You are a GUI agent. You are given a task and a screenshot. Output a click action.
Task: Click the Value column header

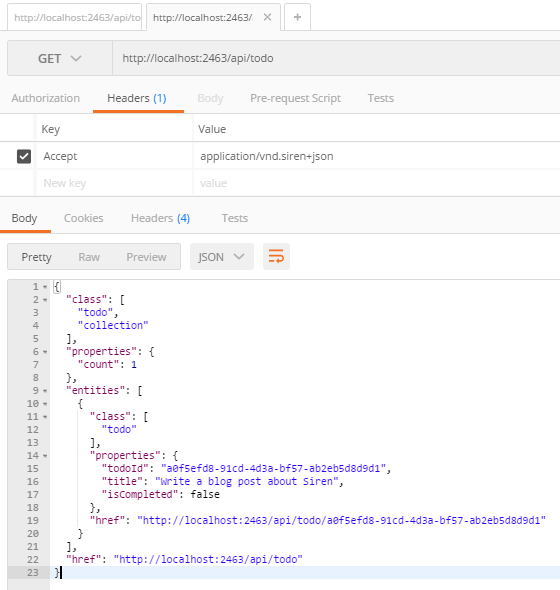tap(212, 129)
